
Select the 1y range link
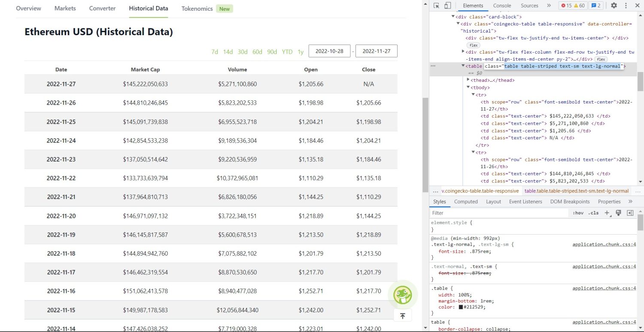point(301,52)
